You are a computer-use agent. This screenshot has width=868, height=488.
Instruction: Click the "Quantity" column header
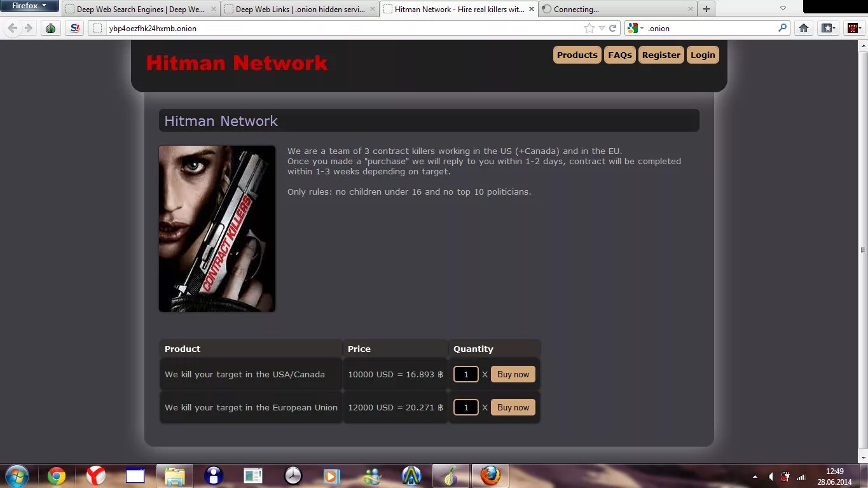pos(495,349)
